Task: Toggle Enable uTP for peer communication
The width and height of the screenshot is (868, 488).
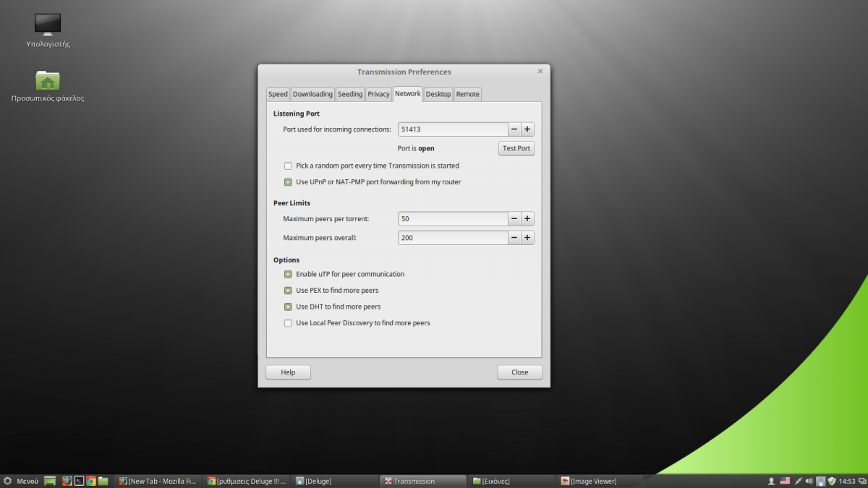Action: click(288, 274)
